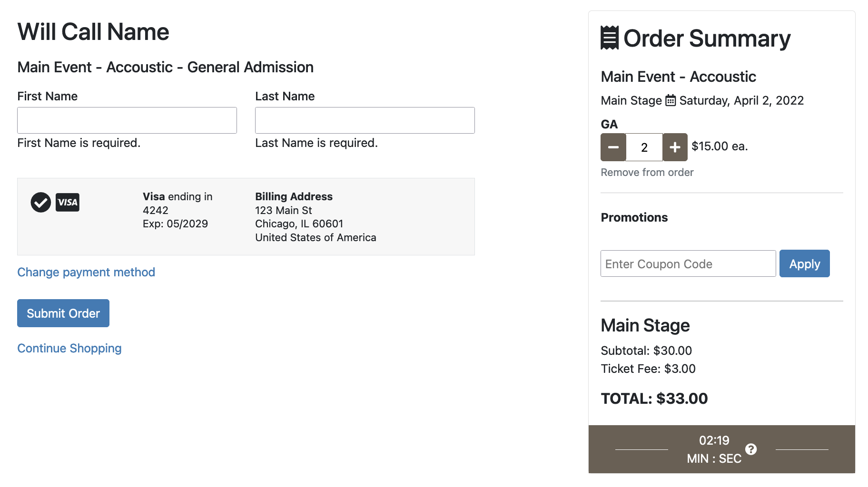868x487 pixels.
Task: Select the checkmark on the Visa payment
Action: point(41,203)
